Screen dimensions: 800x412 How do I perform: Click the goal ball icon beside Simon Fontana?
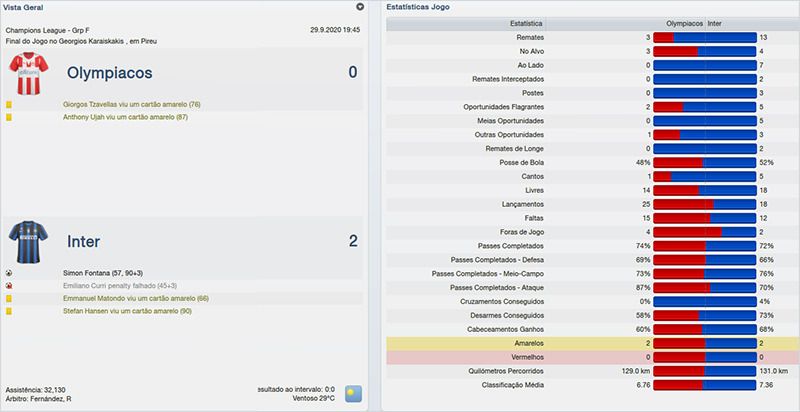tap(9, 272)
